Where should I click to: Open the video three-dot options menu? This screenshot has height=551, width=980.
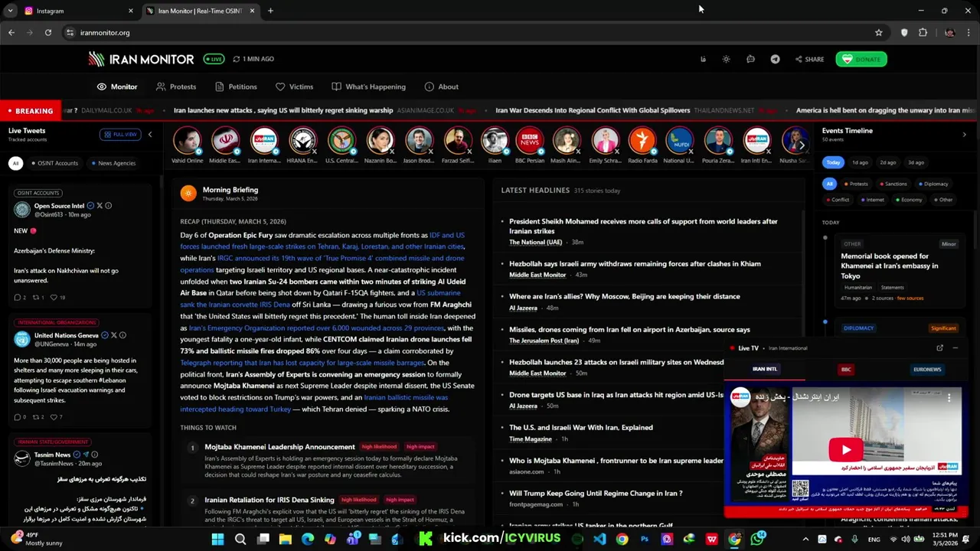coord(949,397)
